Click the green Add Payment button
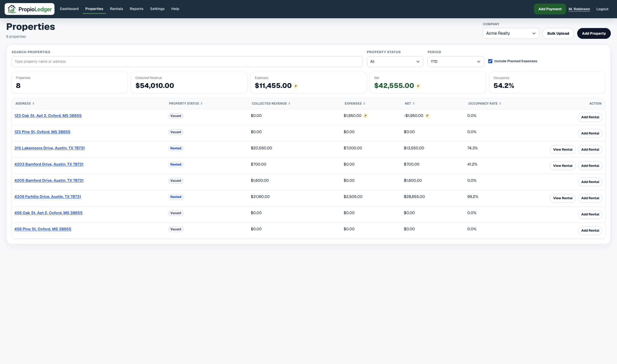The width and height of the screenshot is (617, 364). (550, 9)
